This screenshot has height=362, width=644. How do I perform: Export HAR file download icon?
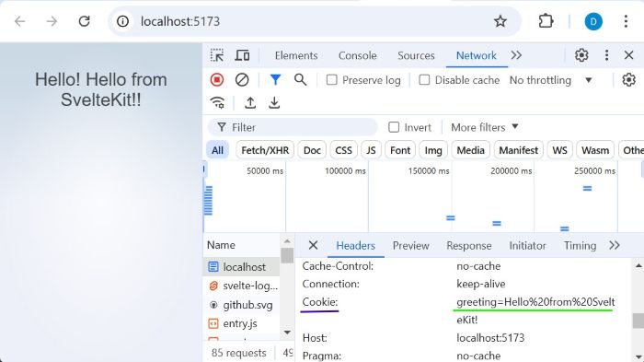coord(274,102)
